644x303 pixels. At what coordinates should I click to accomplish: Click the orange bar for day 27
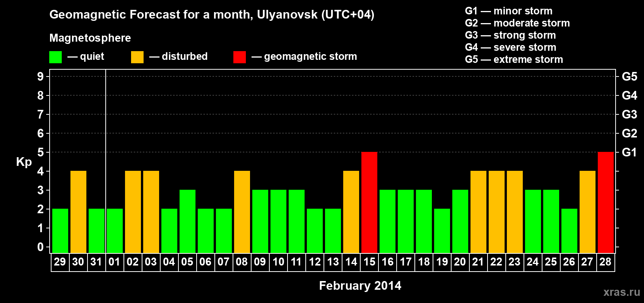click(588, 212)
